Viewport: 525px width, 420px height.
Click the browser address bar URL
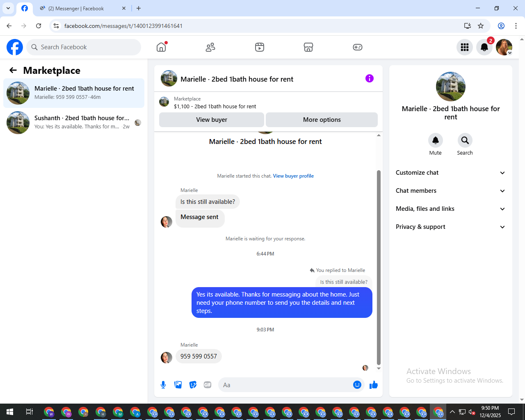(123, 26)
